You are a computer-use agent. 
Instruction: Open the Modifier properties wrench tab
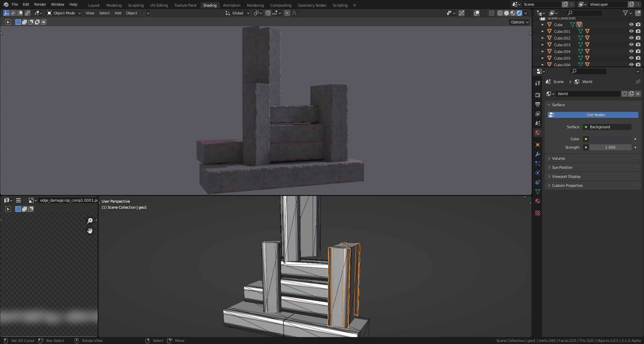(x=538, y=154)
